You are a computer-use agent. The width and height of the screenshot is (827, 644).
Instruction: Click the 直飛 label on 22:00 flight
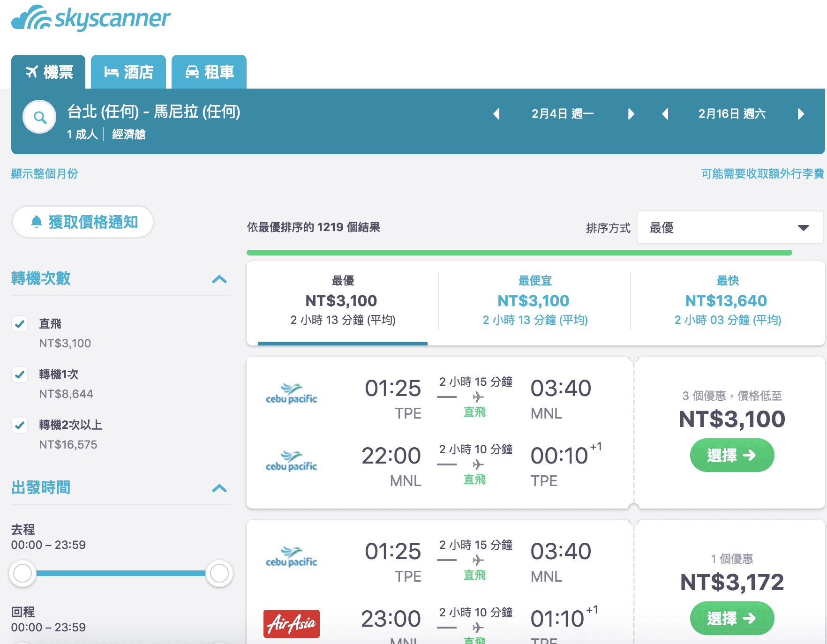click(474, 479)
